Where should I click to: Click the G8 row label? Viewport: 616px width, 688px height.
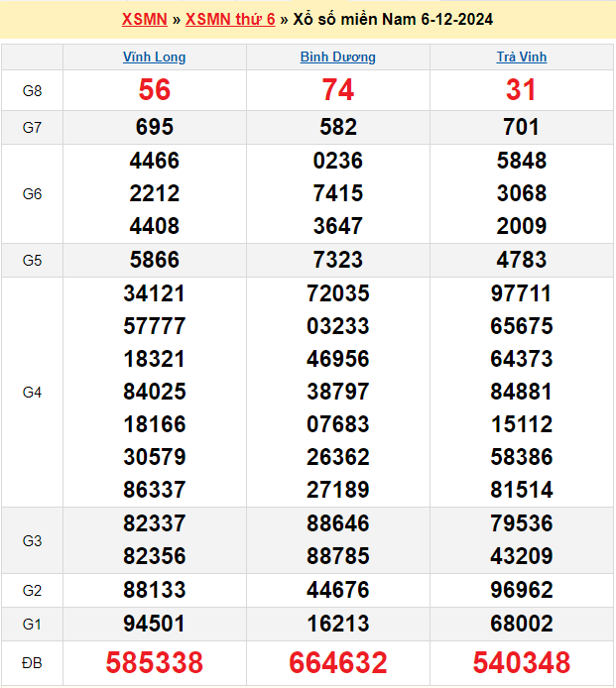(x=32, y=91)
